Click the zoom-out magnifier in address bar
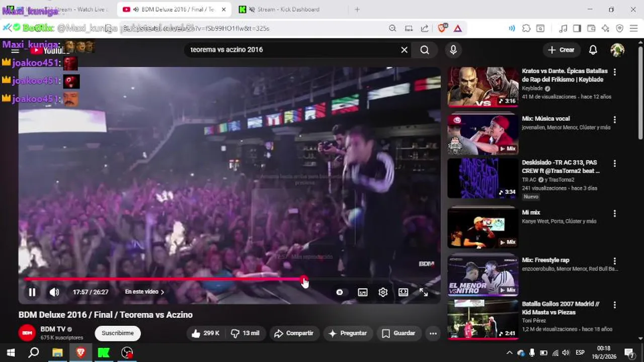This screenshot has width=644, height=362. click(392, 28)
